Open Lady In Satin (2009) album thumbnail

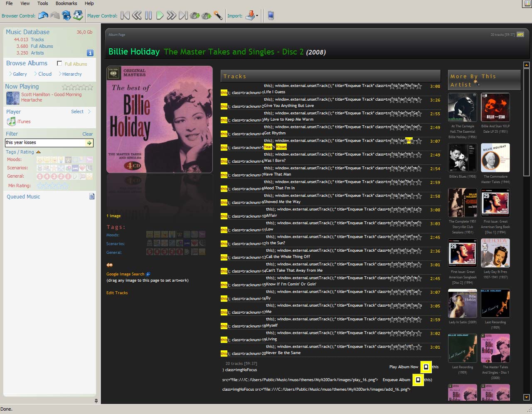463,304
